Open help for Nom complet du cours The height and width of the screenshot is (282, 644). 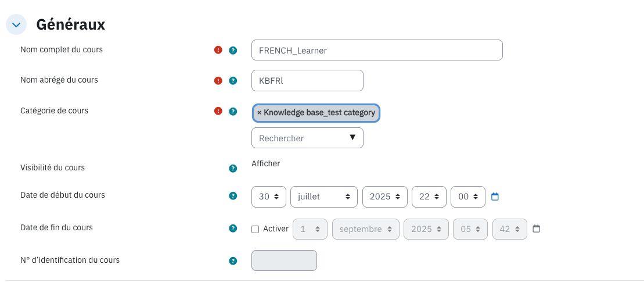233,50
